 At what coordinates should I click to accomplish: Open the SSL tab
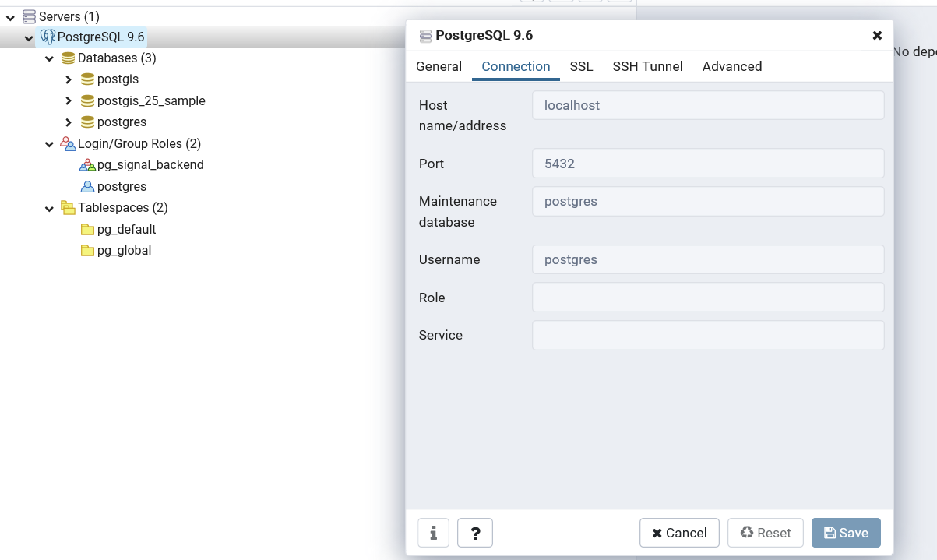coord(581,66)
